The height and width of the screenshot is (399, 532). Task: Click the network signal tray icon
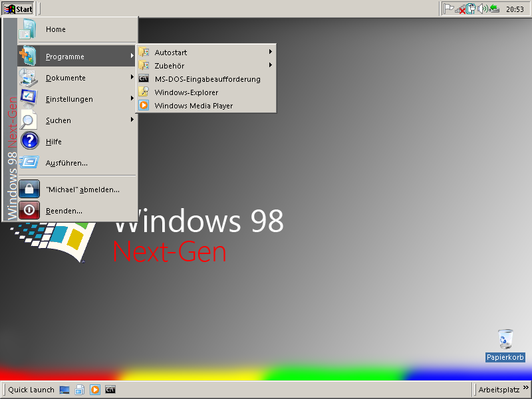(460, 9)
